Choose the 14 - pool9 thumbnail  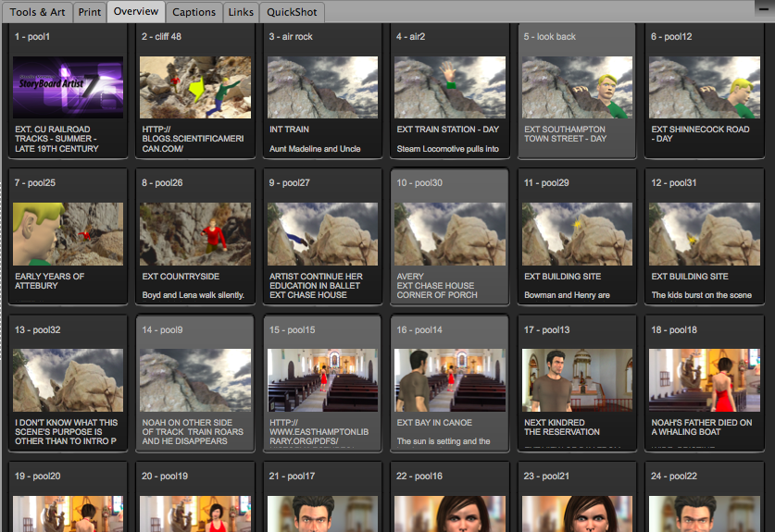pos(195,380)
